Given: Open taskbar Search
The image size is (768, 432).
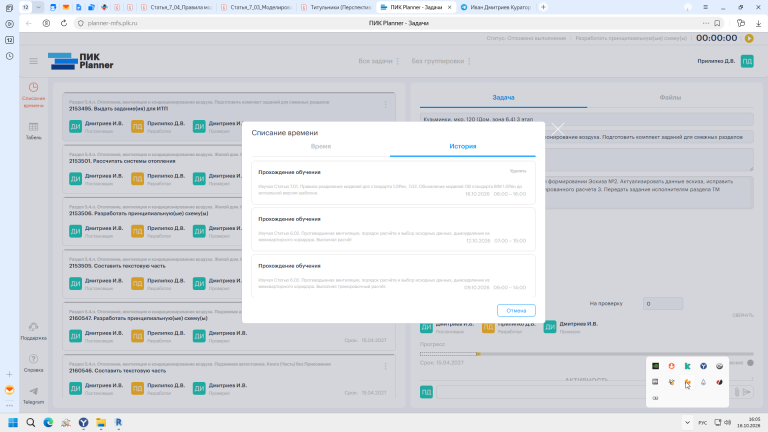Looking at the screenshot, I should click(31, 422).
